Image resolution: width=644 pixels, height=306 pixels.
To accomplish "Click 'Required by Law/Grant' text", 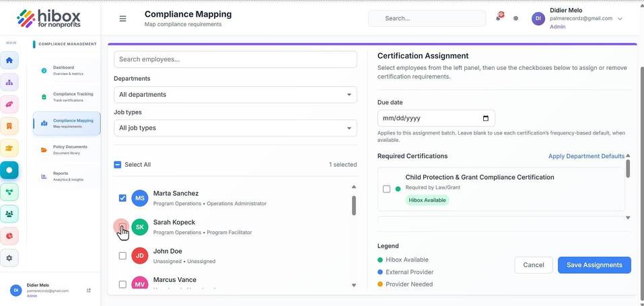I will tap(433, 187).
